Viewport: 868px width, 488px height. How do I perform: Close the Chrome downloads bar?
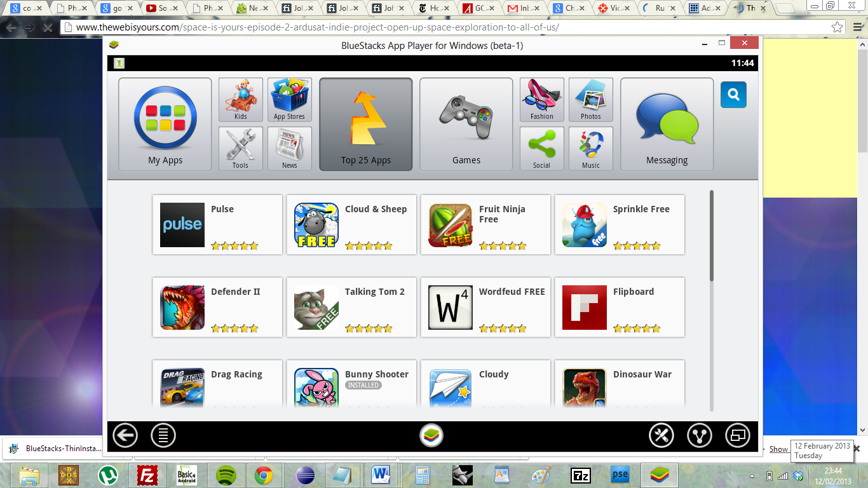point(857,449)
